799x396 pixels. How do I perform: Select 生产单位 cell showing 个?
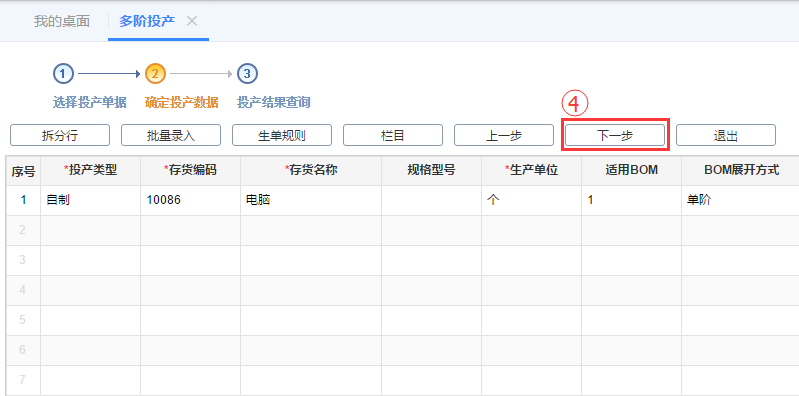(531, 200)
